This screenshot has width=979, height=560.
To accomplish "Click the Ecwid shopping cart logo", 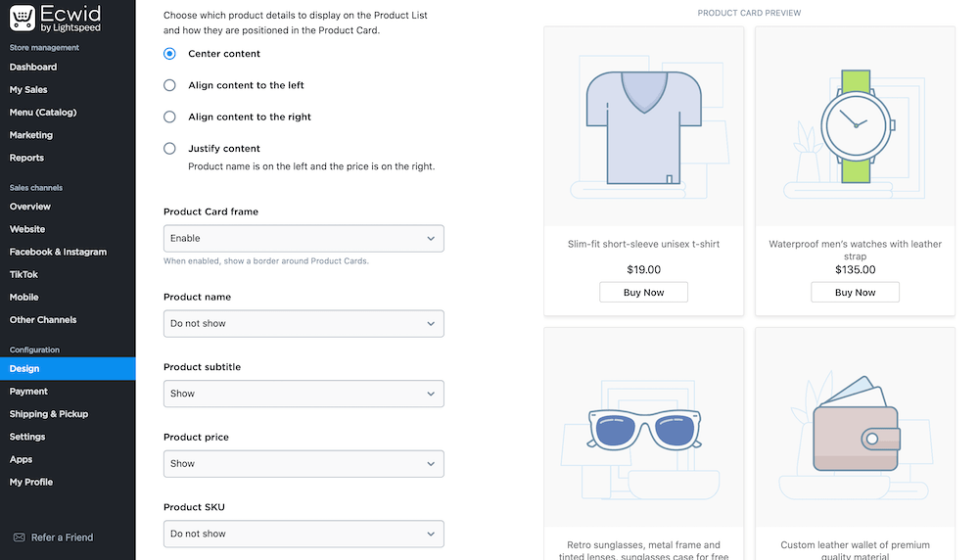I will tap(22, 18).
